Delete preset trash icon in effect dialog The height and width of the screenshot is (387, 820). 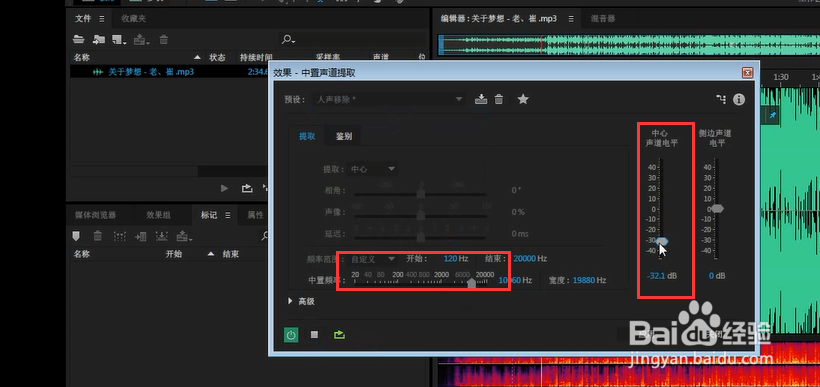pos(499,99)
